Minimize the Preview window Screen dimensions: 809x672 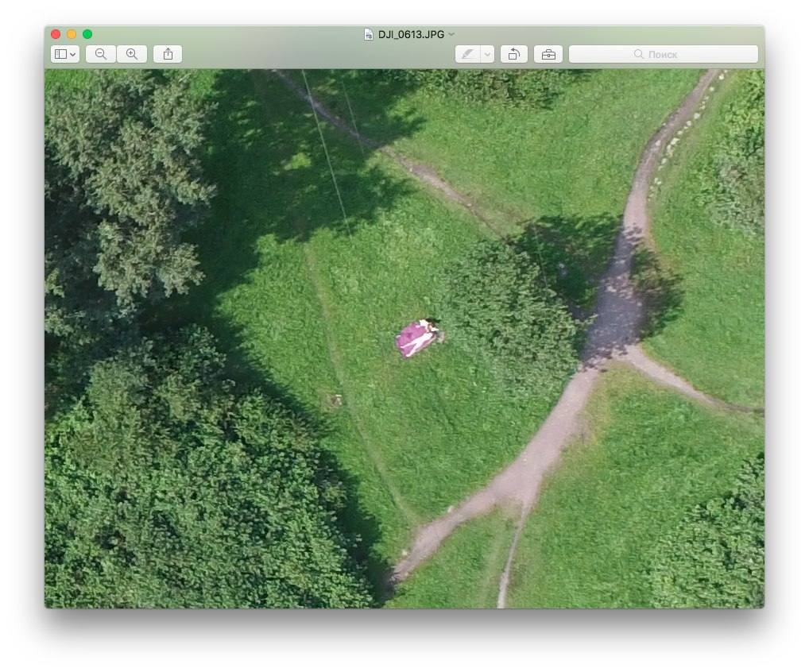(x=72, y=34)
